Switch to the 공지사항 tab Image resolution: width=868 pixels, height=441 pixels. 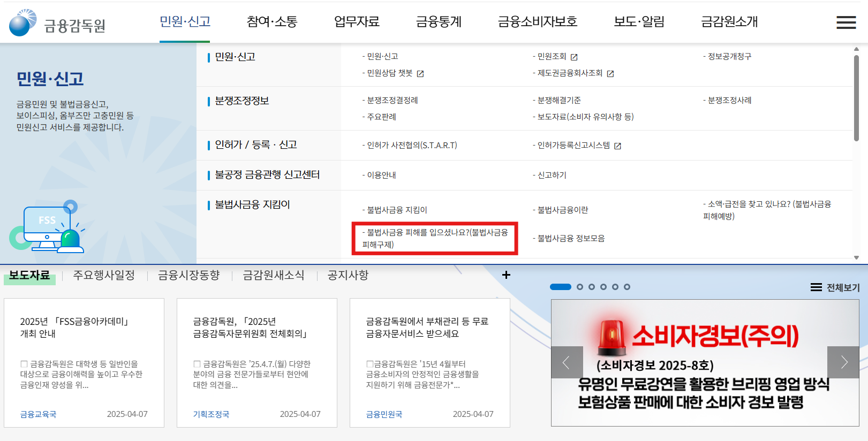[x=348, y=275]
